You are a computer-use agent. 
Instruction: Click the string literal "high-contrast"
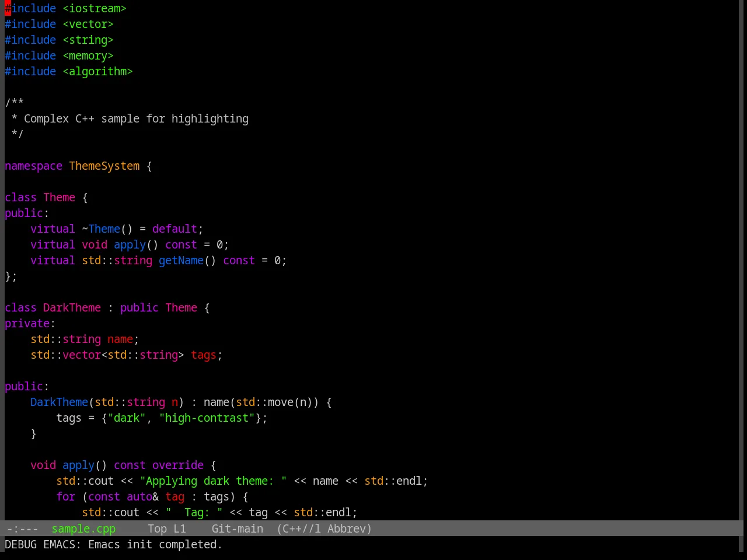(x=207, y=418)
